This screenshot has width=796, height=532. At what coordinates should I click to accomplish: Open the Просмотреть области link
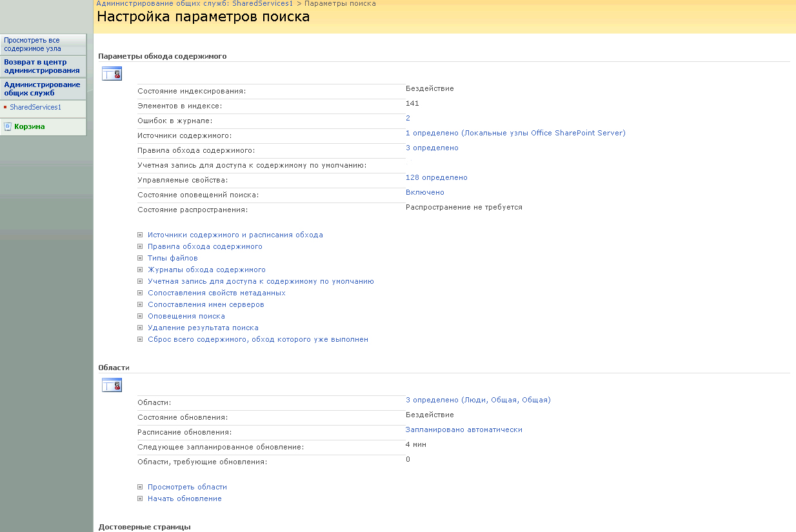point(187,488)
